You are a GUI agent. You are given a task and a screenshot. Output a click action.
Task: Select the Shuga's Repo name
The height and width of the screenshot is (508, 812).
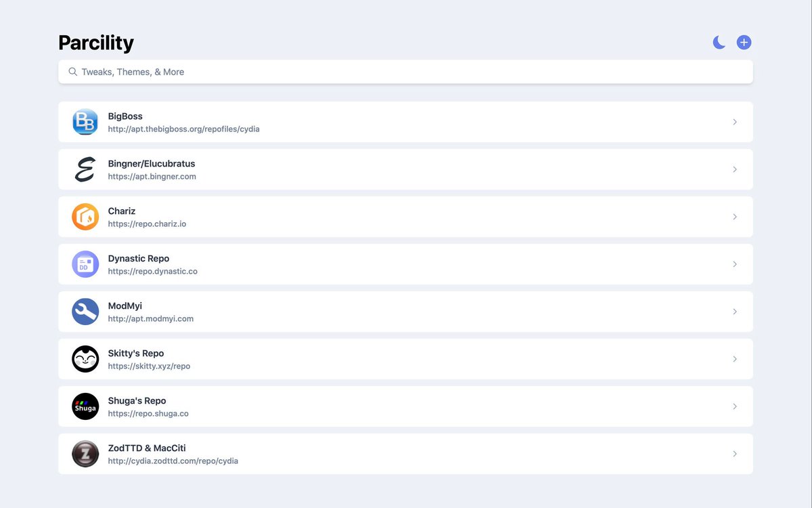[137, 401]
